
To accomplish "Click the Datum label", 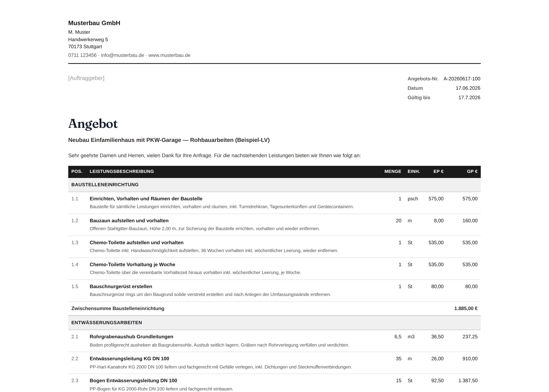I will pyautogui.click(x=415, y=88).
